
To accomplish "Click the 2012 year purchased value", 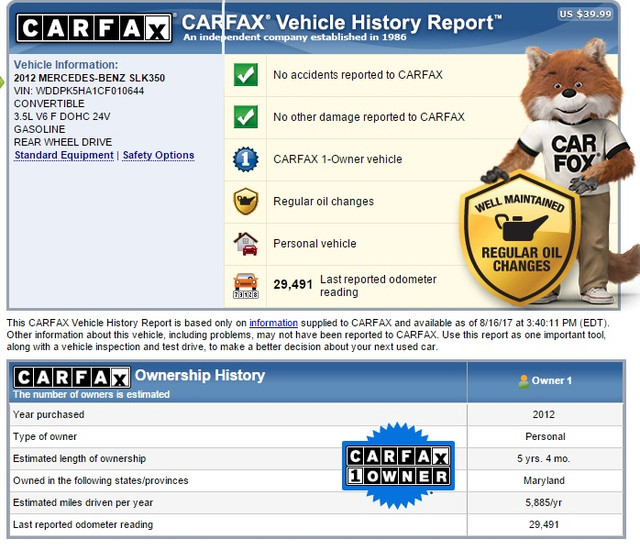I will 544,414.
